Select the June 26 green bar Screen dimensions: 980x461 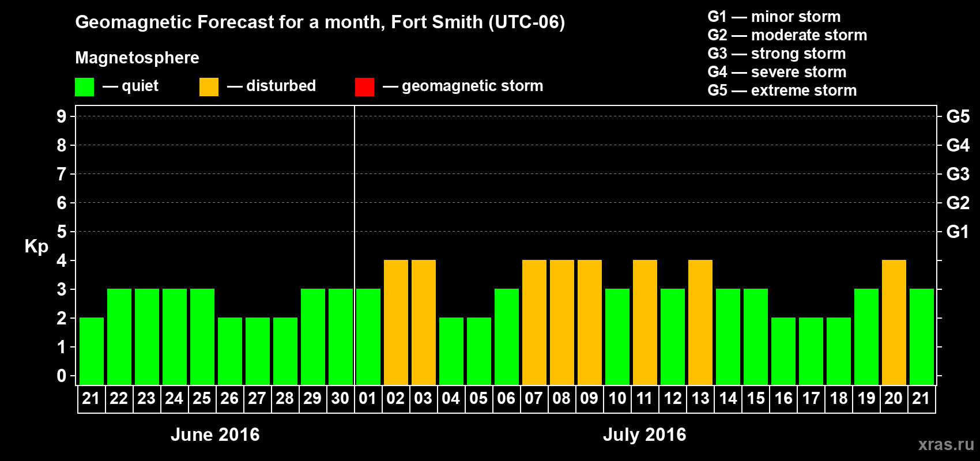(x=230, y=351)
